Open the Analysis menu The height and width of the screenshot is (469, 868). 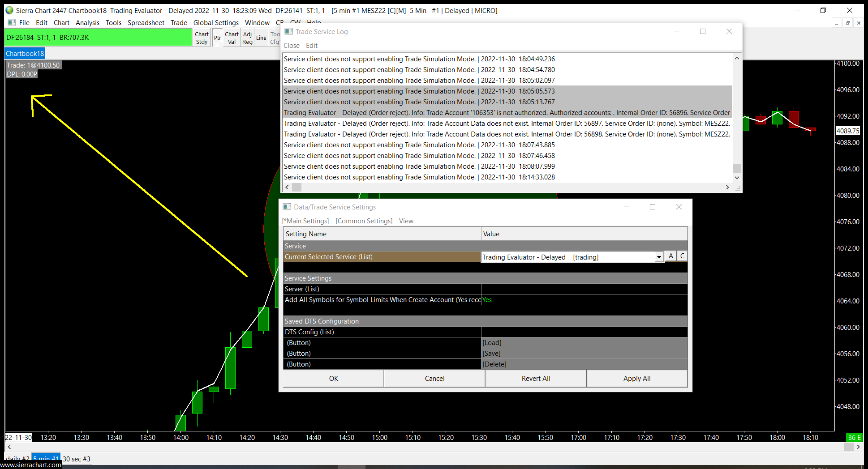[x=87, y=23]
